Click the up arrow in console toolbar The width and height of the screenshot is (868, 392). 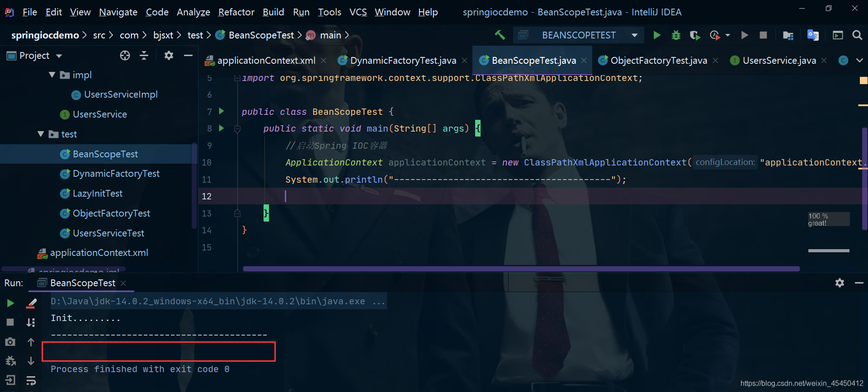coord(31,342)
